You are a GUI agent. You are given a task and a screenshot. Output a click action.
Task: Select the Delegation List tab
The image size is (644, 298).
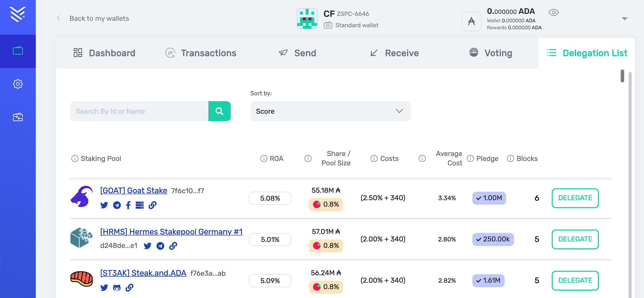pos(587,53)
